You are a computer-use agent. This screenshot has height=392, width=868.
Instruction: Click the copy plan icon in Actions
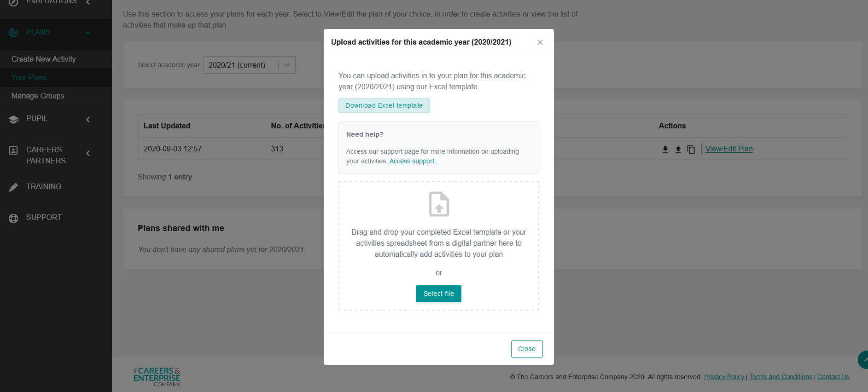pyautogui.click(x=691, y=149)
